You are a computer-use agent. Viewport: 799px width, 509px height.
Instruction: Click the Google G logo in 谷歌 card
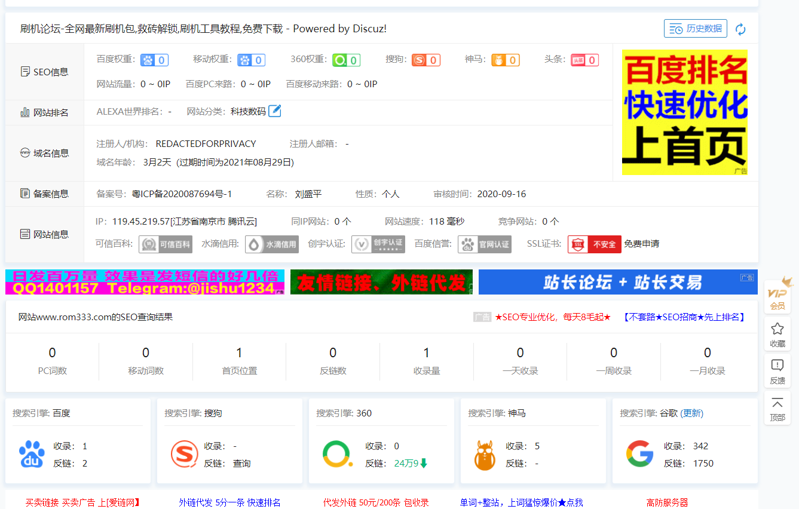(x=640, y=453)
